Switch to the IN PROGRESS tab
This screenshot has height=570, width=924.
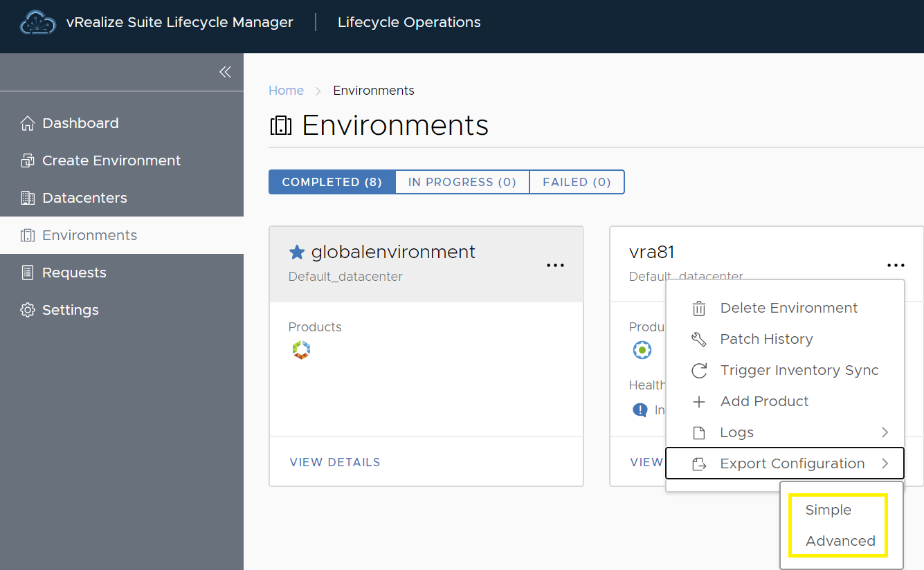[462, 181]
